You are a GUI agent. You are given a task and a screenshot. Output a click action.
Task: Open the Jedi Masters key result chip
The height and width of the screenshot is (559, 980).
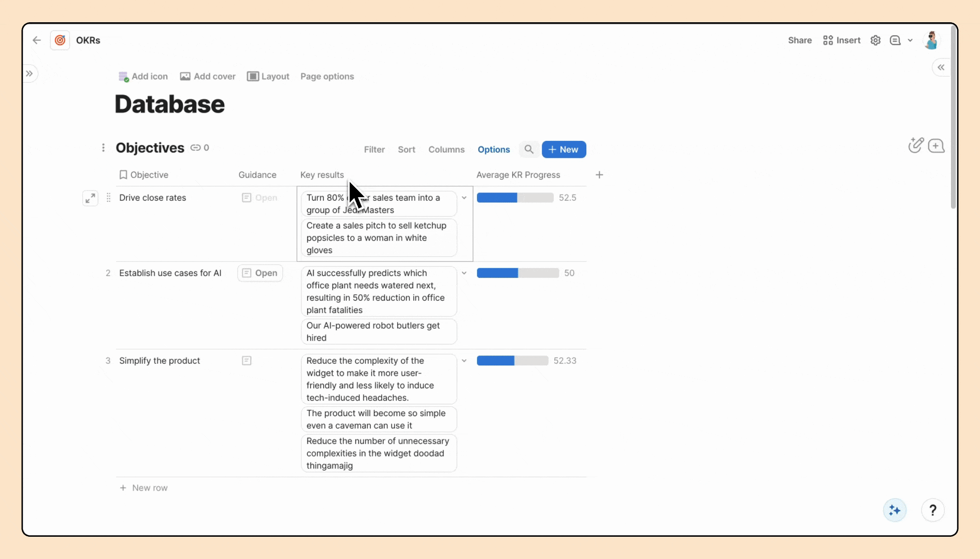pyautogui.click(x=379, y=204)
